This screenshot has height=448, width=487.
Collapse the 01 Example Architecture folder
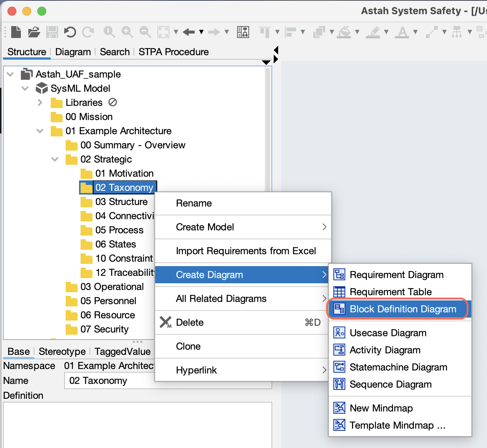click(x=40, y=131)
